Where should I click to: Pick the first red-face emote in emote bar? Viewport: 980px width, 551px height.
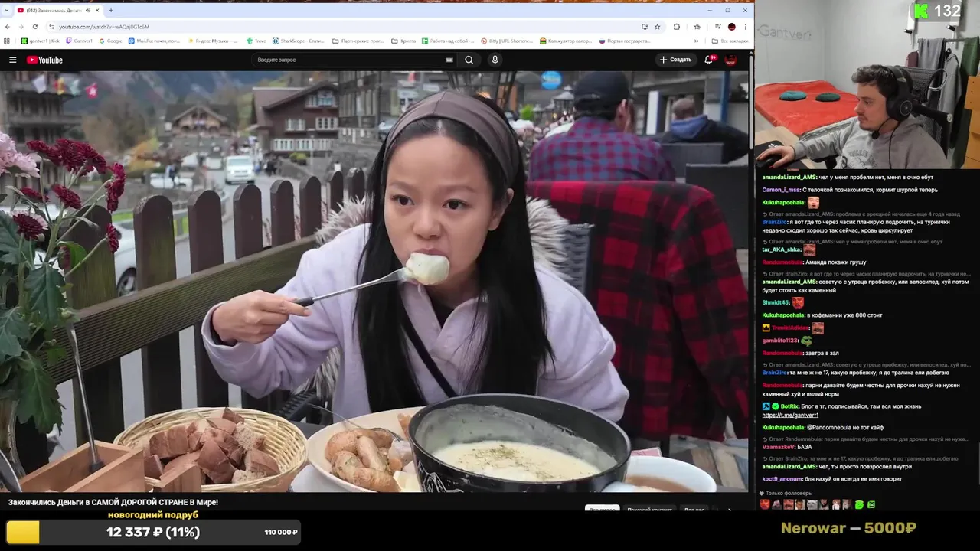tap(764, 505)
